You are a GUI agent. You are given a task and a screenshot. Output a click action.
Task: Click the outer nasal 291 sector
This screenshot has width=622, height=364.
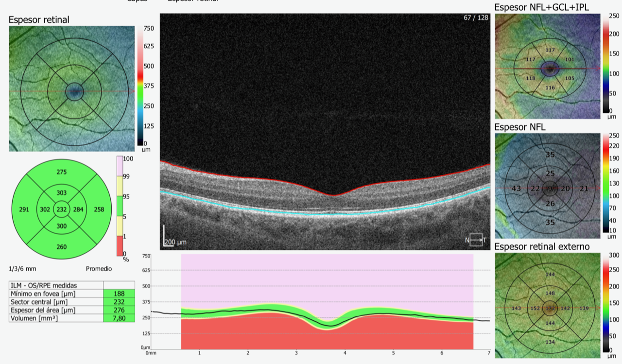click(x=24, y=210)
